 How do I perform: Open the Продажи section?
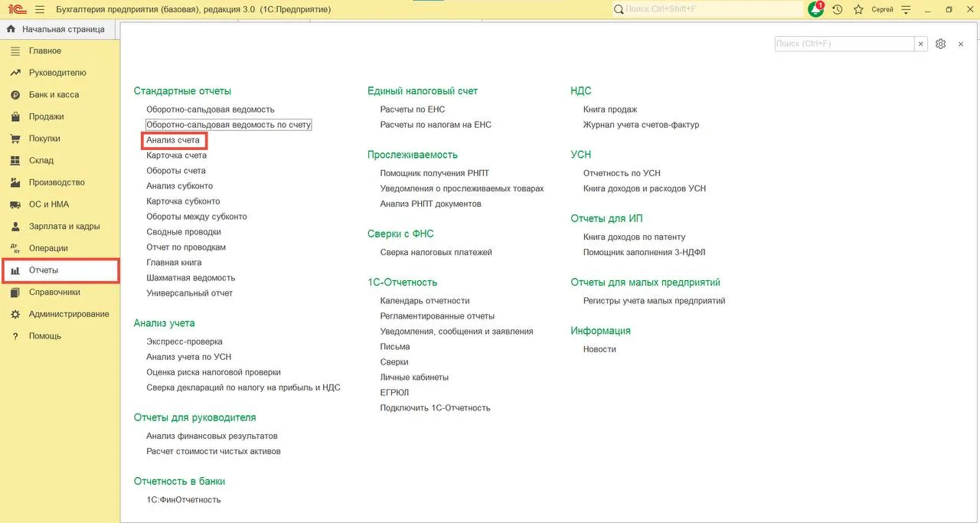pos(60,116)
